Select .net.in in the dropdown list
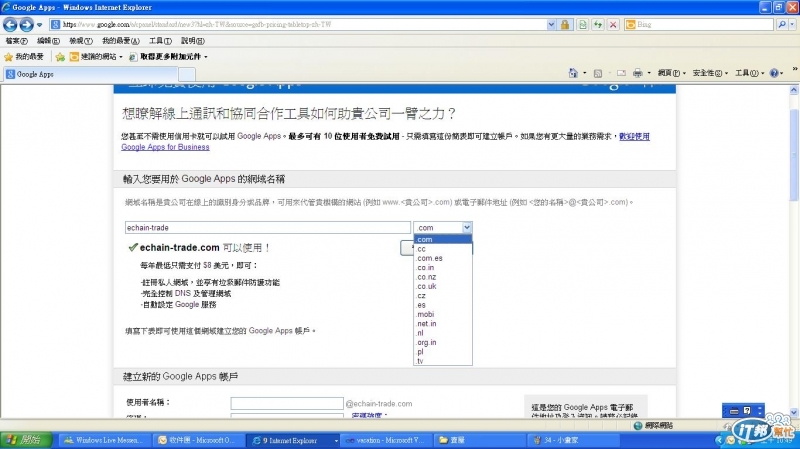 pyautogui.click(x=443, y=323)
